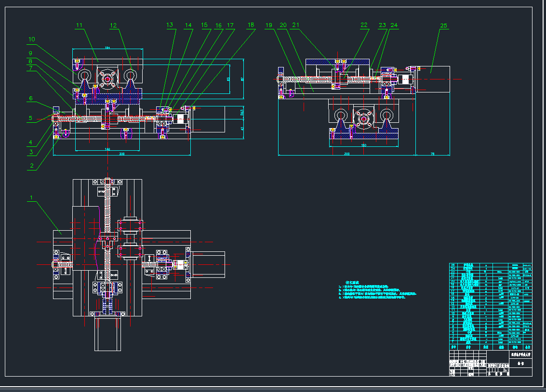Click the motor rectangle right of plan view
The height and width of the screenshot is (392, 546).
[208, 264]
